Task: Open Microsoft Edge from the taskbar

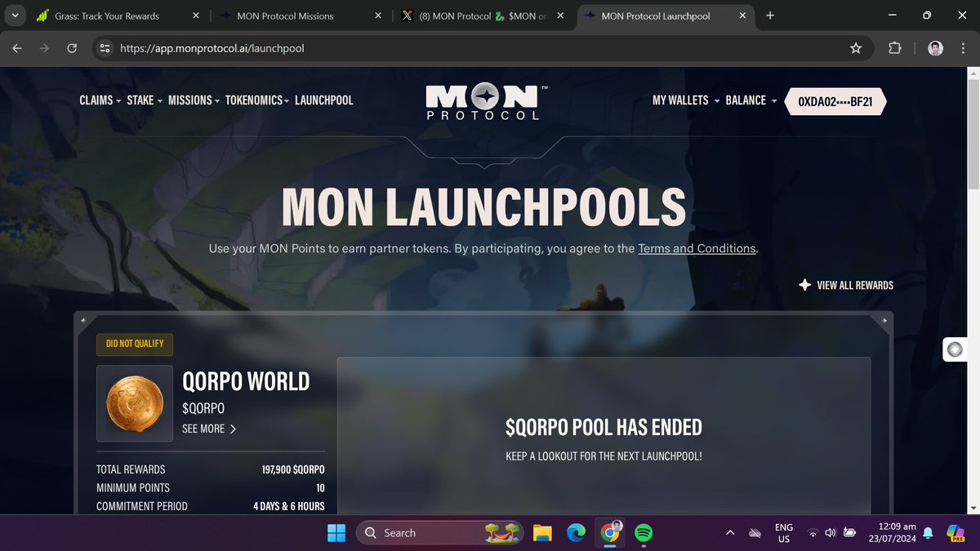Action: [577, 533]
